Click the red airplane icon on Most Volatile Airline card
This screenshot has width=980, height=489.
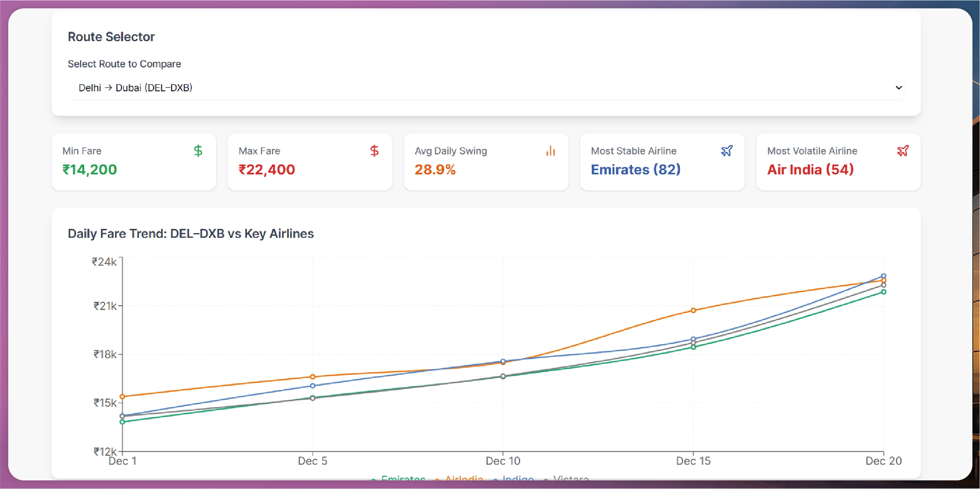(x=903, y=150)
